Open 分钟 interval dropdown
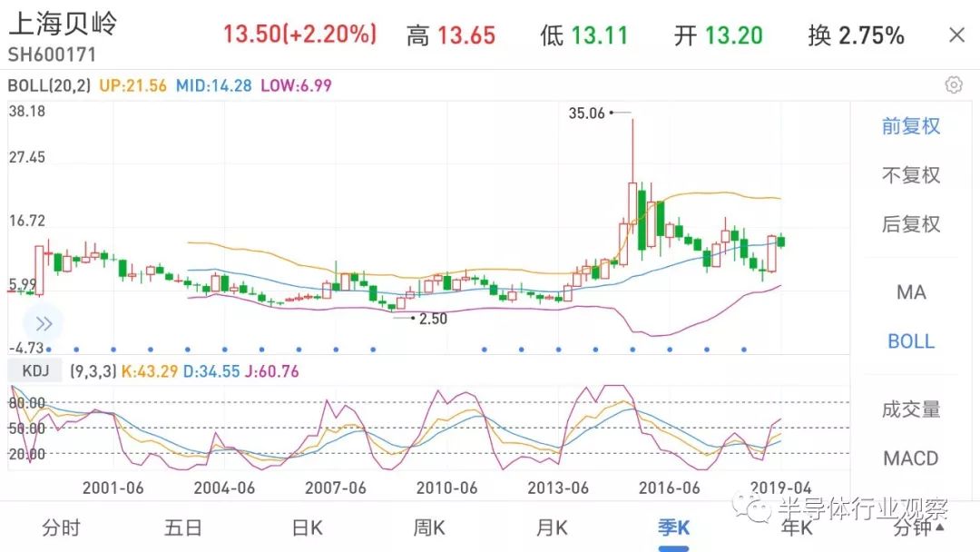This screenshot has width=980, height=552. [918, 528]
